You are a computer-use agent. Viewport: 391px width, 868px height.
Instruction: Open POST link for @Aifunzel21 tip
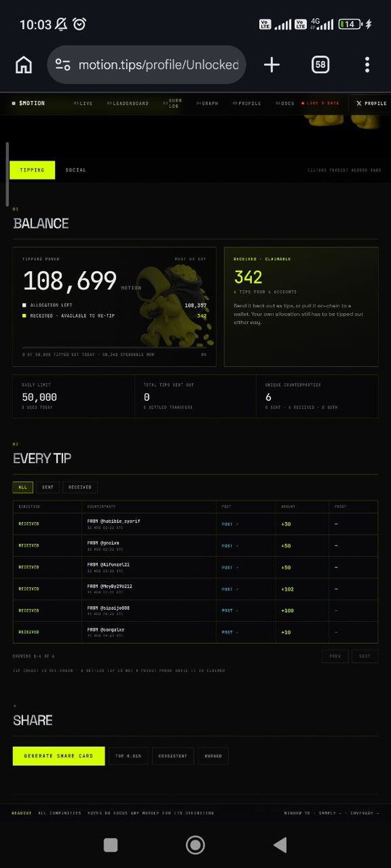[229, 566]
